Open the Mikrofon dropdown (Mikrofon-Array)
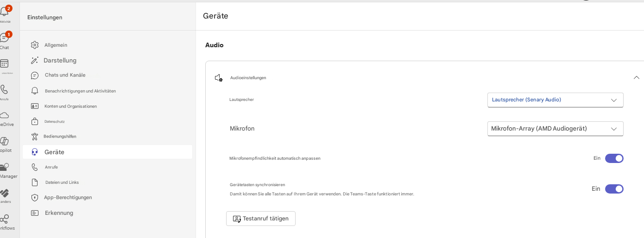The height and width of the screenshot is (238, 644). 556,129
